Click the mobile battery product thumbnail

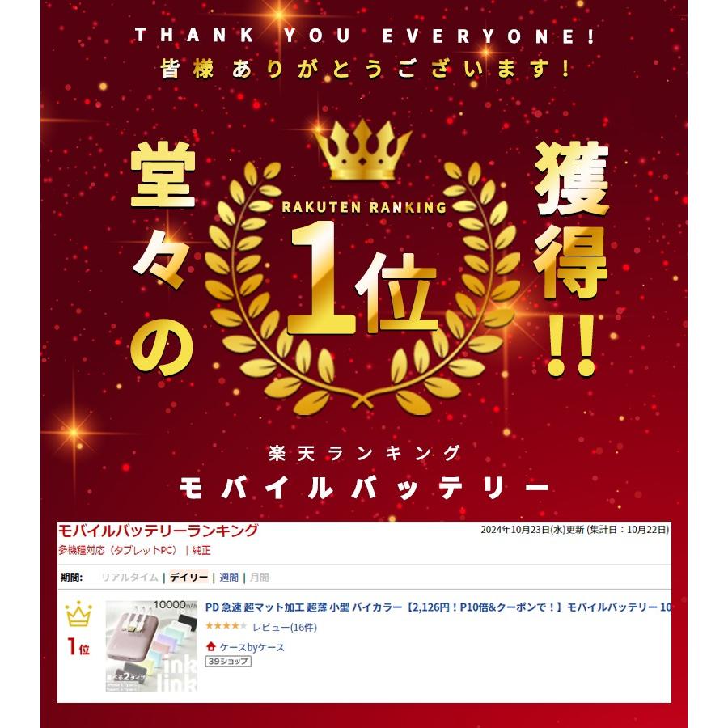151,646
